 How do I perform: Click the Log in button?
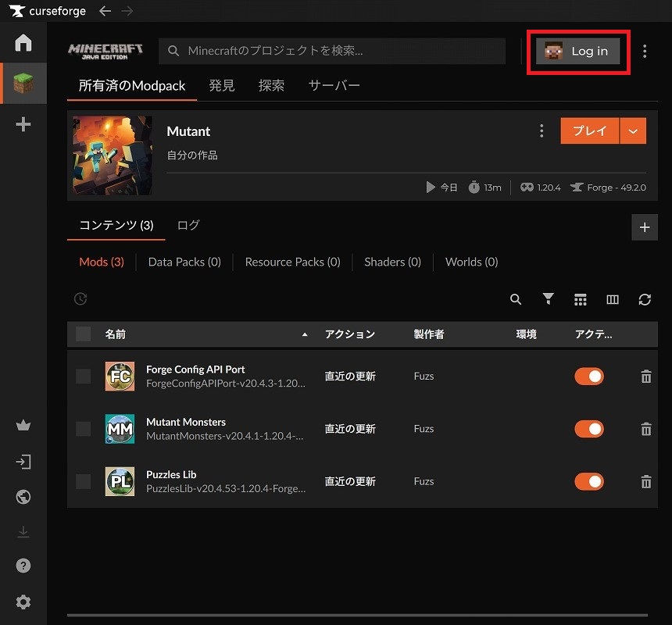point(578,52)
